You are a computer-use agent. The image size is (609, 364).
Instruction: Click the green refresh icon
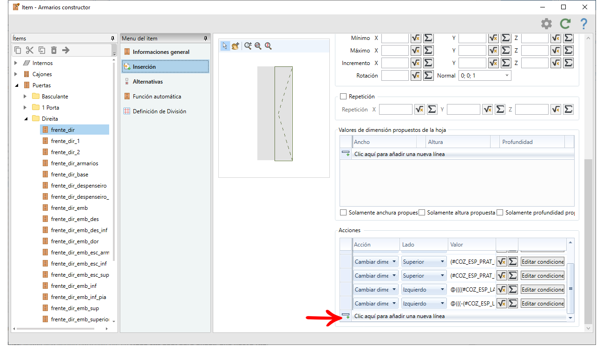(x=565, y=24)
